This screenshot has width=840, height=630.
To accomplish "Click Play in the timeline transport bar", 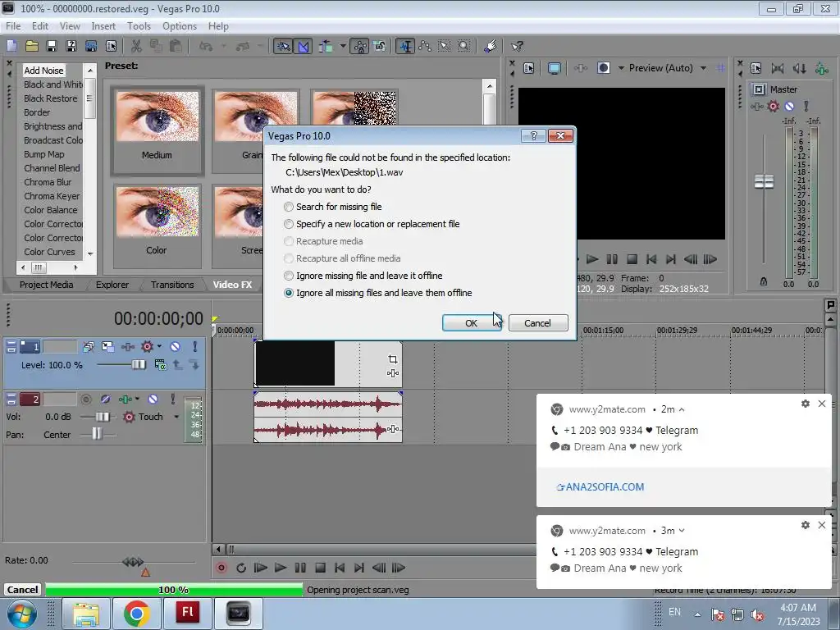I will pyautogui.click(x=281, y=568).
